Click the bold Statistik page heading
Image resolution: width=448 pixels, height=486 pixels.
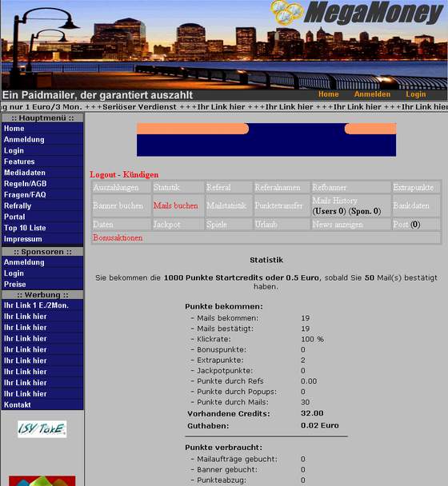pyautogui.click(x=266, y=260)
